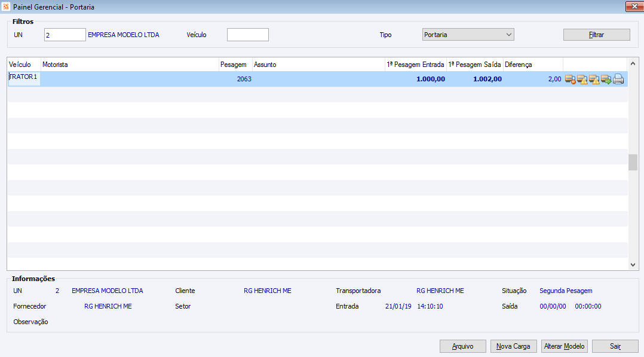The height and width of the screenshot is (357, 644).
Task: Select the TRATOR1 vehicle cell
Action: pyautogui.click(x=24, y=78)
